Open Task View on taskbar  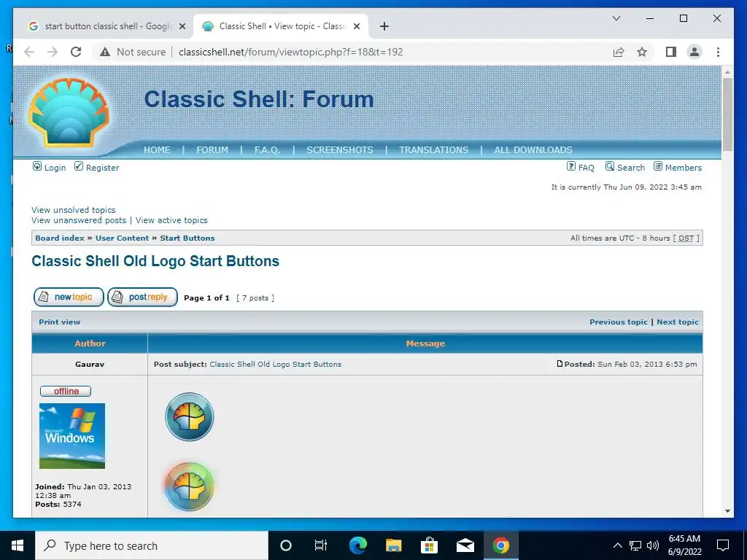click(321, 545)
